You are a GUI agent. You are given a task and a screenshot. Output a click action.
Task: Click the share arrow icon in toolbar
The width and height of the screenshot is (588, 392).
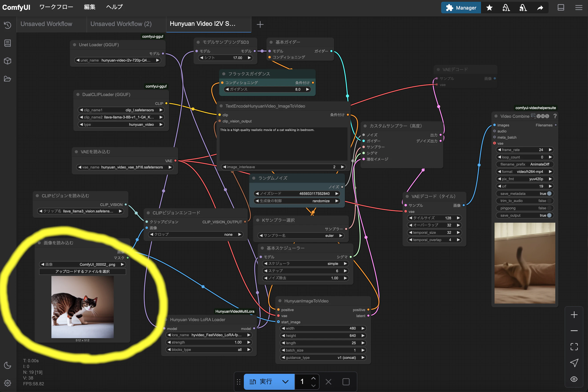point(540,8)
